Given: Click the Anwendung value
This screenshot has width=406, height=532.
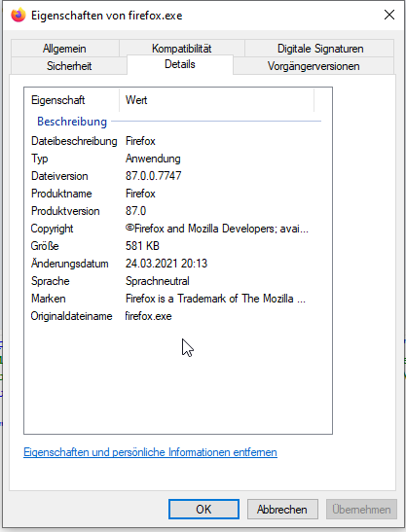Looking at the screenshot, I should 153,159.
